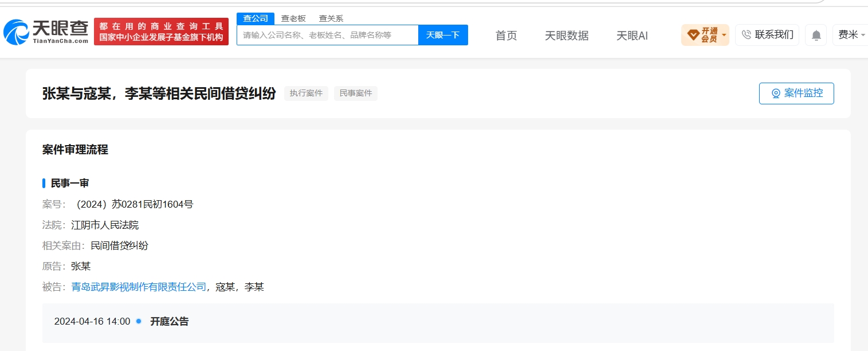Click the timeline dot beside 开庭公告
Image resolution: width=868 pixels, height=351 pixels.
pyautogui.click(x=139, y=321)
